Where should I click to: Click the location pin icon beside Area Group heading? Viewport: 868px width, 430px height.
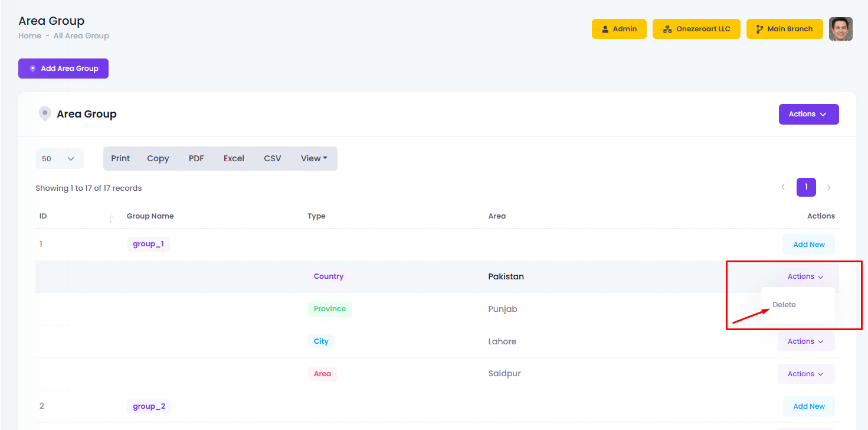point(45,114)
